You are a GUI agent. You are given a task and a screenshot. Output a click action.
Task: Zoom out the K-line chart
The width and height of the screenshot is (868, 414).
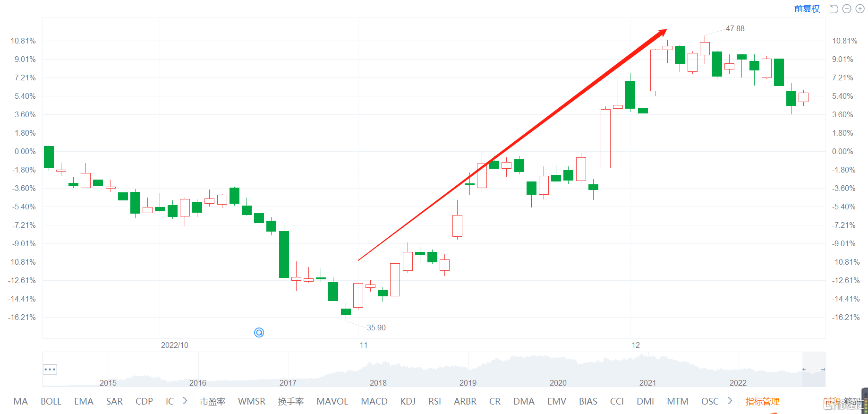[847, 9]
